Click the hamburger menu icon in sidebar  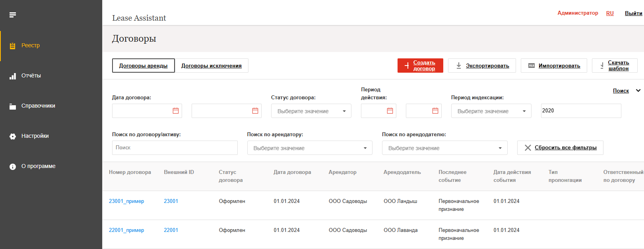(13, 15)
